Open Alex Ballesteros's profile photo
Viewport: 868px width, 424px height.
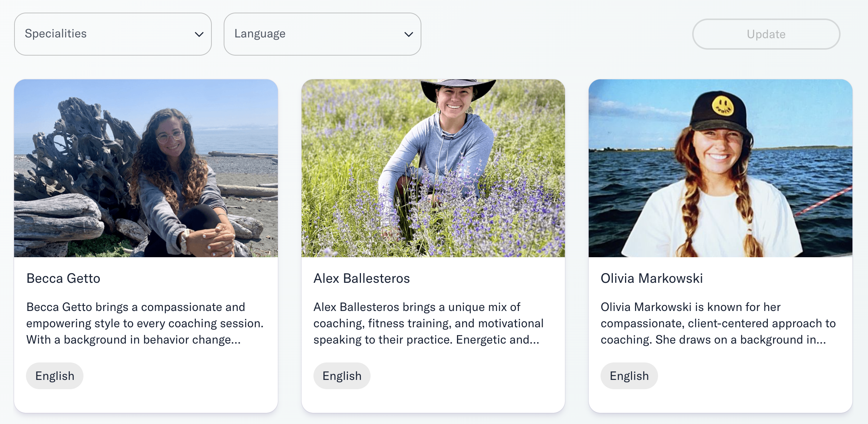[x=433, y=168]
